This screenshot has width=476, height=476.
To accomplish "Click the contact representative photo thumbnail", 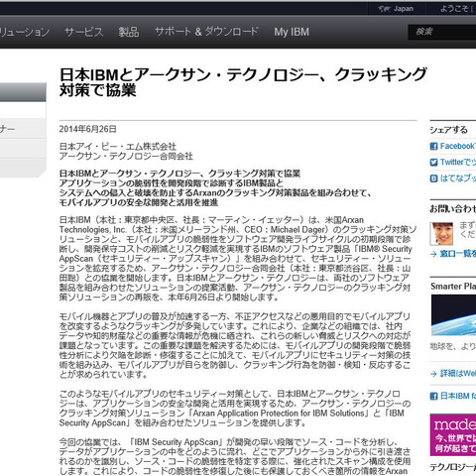I will pyautogui.click(x=441, y=234).
